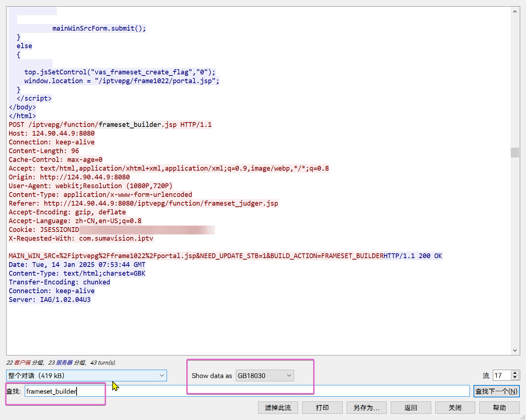Click the Host: 124.90.44.9:8080 line
This screenshot has width=526, height=420.
(x=52, y=133)
